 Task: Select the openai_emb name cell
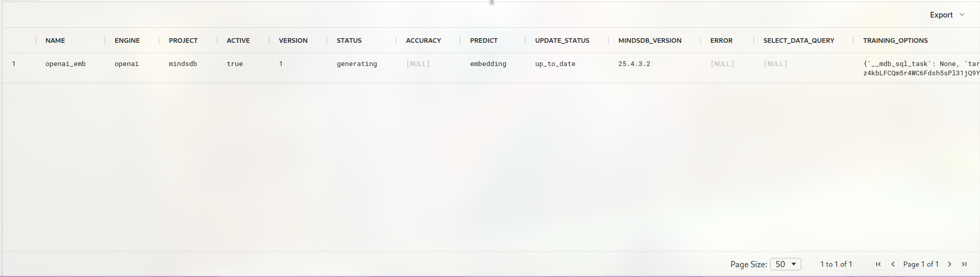(66, 64)
